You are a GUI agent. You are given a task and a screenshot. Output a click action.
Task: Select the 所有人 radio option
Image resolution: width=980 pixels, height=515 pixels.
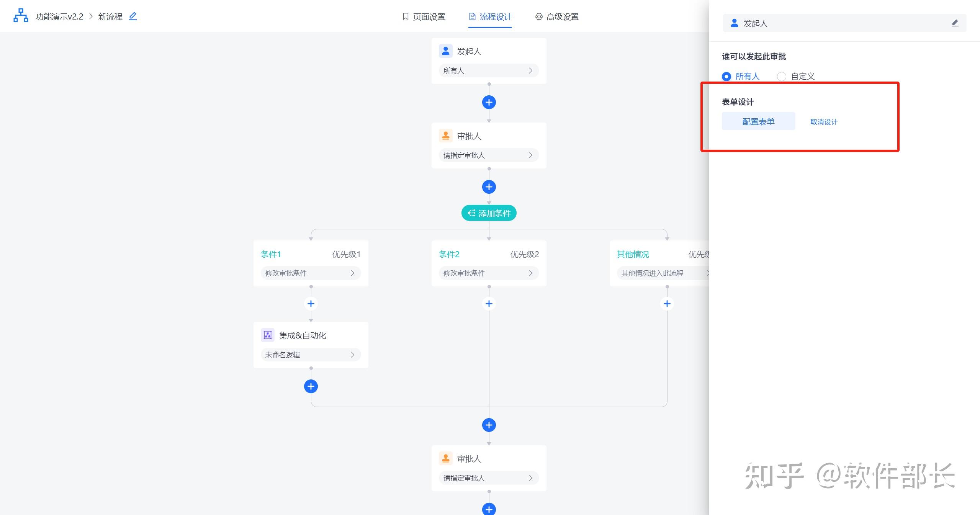pyautogui.click(x=726, y=77)
